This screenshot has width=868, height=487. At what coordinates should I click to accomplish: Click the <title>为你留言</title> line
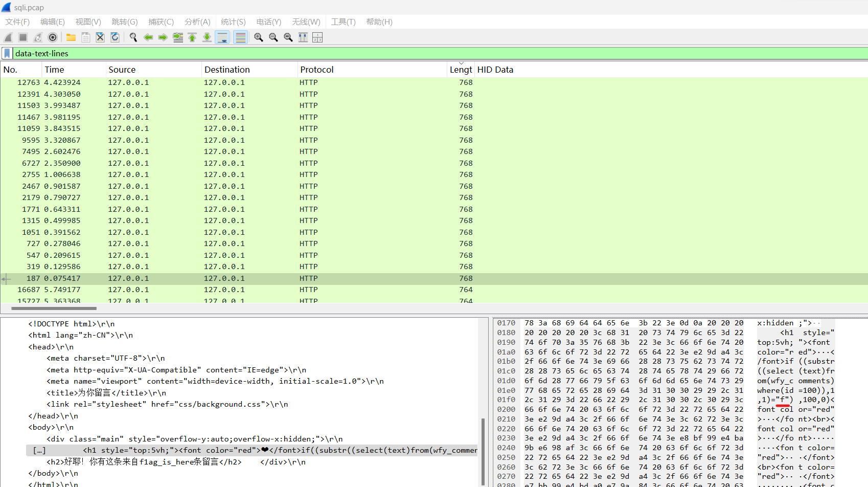(x=106, y=393)
